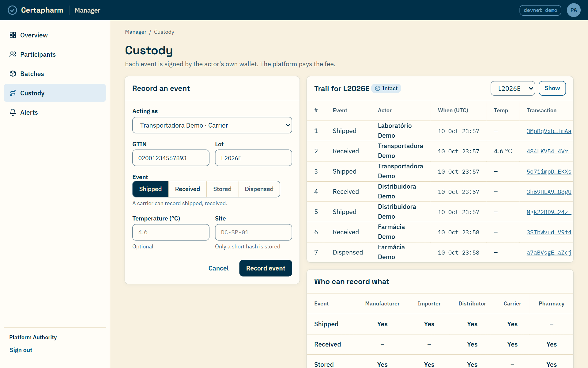Open the L2026E lot selector dropdown
The image size is (588, 368).
513,88
